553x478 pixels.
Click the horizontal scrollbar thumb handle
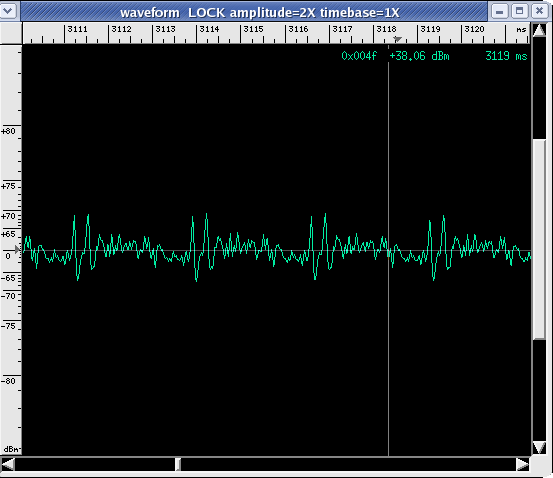[x=178, y=464]
